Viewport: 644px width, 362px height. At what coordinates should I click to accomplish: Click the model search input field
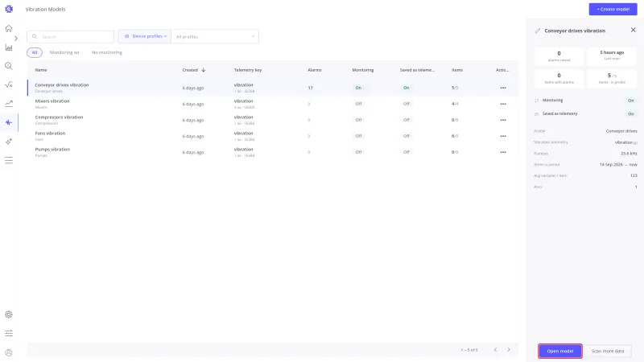pyautogui.click(x=70, y=36)
